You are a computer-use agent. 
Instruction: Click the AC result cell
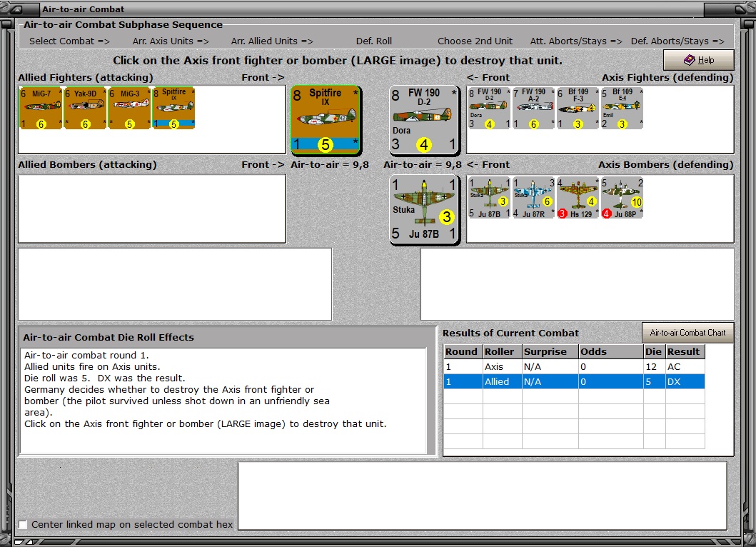pos(685,366)
